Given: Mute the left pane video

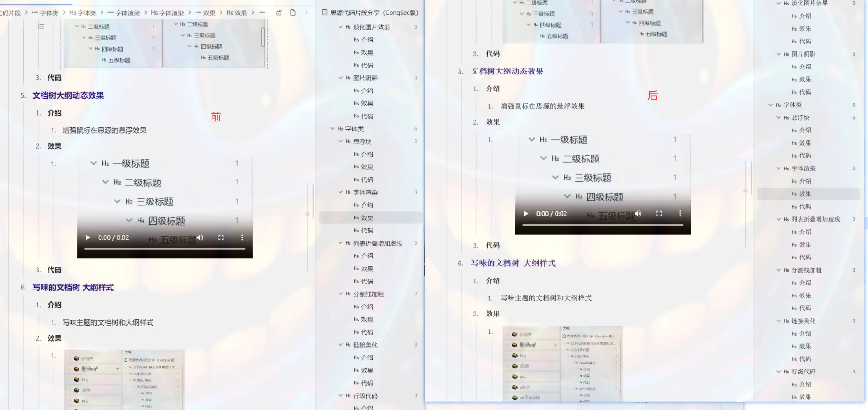Looking at the screenshot, I should point(200,237).
